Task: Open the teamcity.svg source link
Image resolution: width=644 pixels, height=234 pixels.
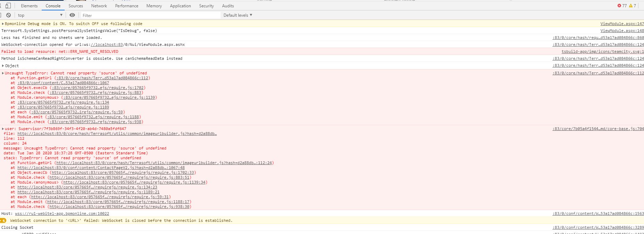Action: click(x=603, y=51)
